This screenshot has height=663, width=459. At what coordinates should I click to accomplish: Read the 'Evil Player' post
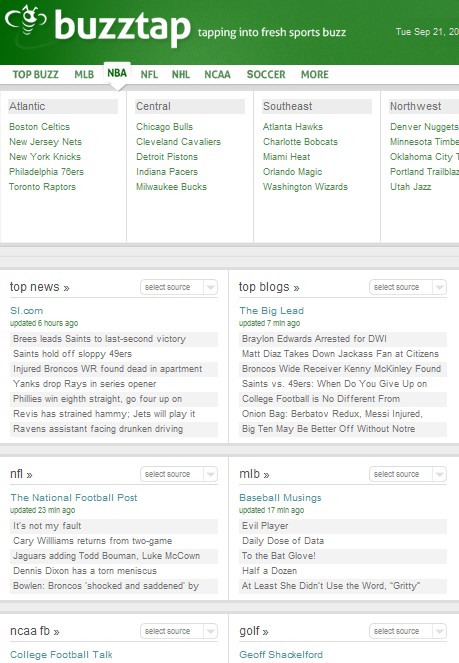click(x=343, y=526)
